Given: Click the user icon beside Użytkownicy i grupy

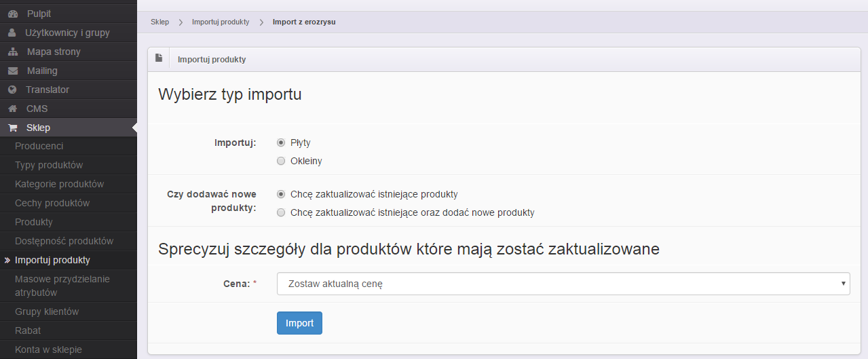Looking at the screenshot, I should click(12, 33).
